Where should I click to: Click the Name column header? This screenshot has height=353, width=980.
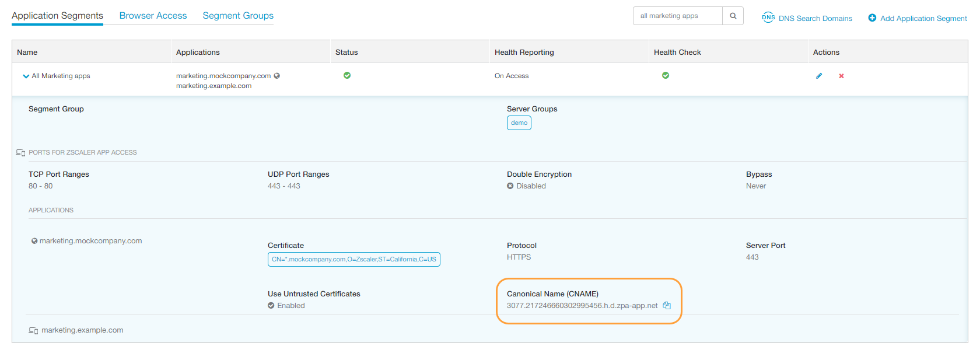tap(27, 53)
